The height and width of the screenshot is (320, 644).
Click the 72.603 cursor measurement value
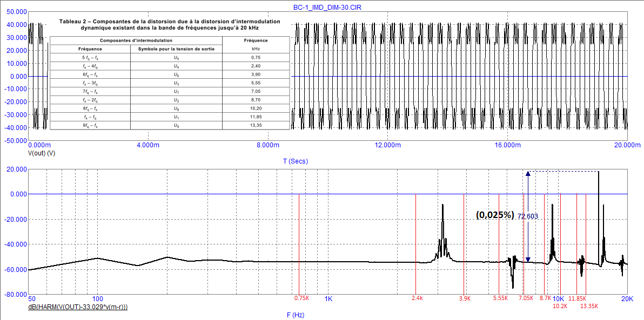point(528,216)
